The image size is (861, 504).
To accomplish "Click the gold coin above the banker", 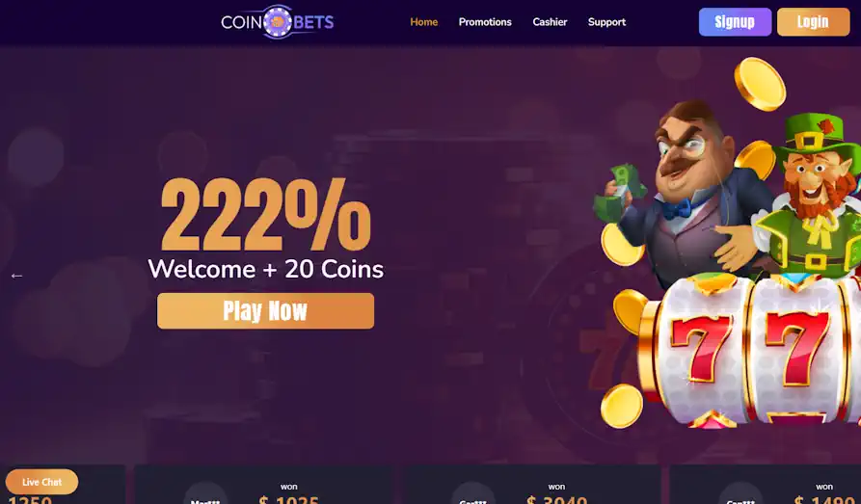I will [760, 84].
